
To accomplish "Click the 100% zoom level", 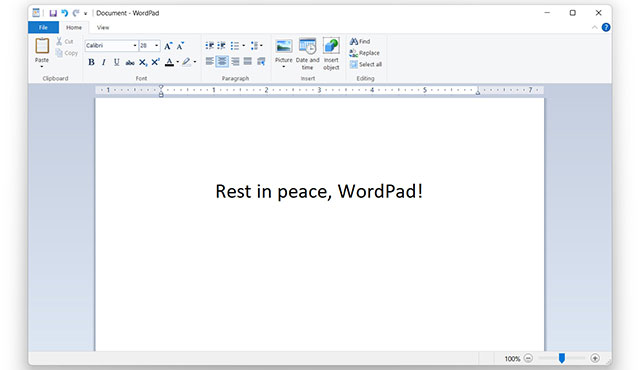I will click(x=512, y=359).
